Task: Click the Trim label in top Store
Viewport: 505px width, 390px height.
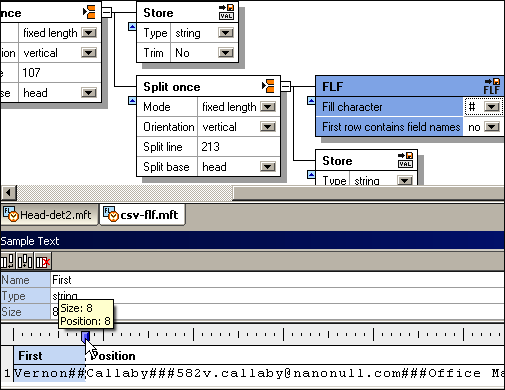Action: coord(153,53)
